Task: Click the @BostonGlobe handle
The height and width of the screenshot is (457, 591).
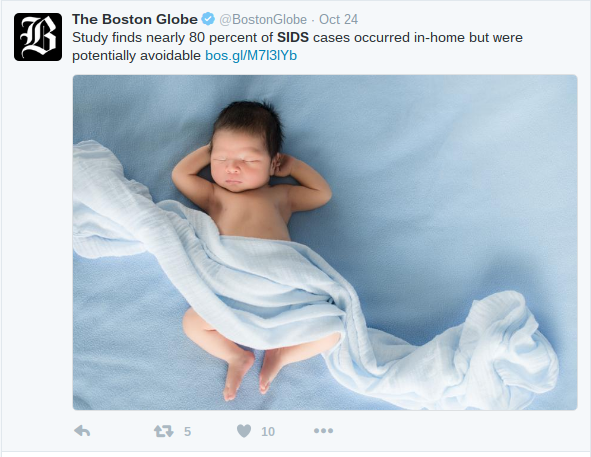Action: coord(263,19)
